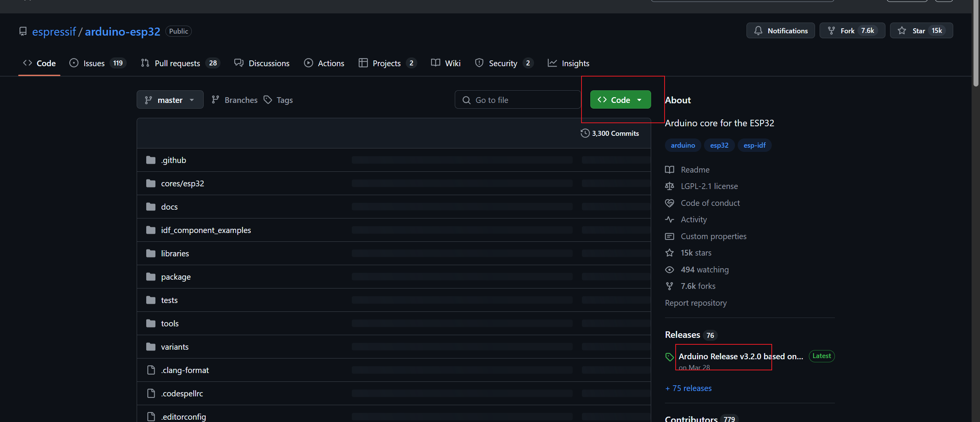
Task: Open the Discussions tab
Action: [262, 63]
